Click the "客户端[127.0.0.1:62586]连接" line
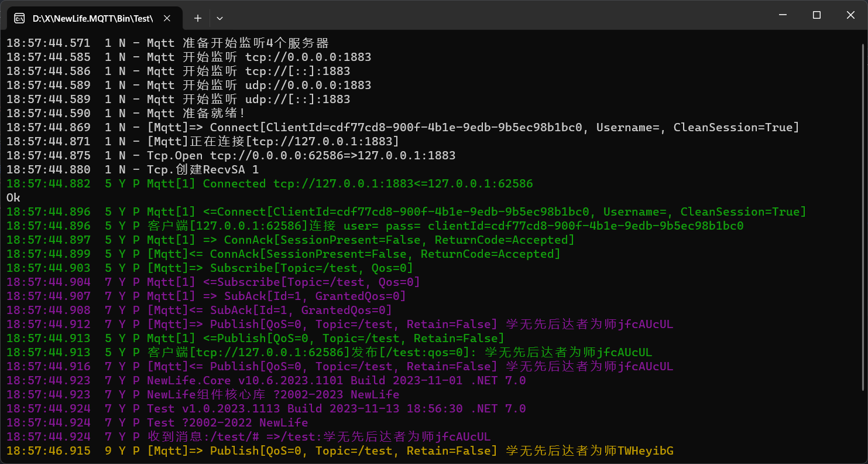This screenshot has height=464, width=868. (375, 226)
